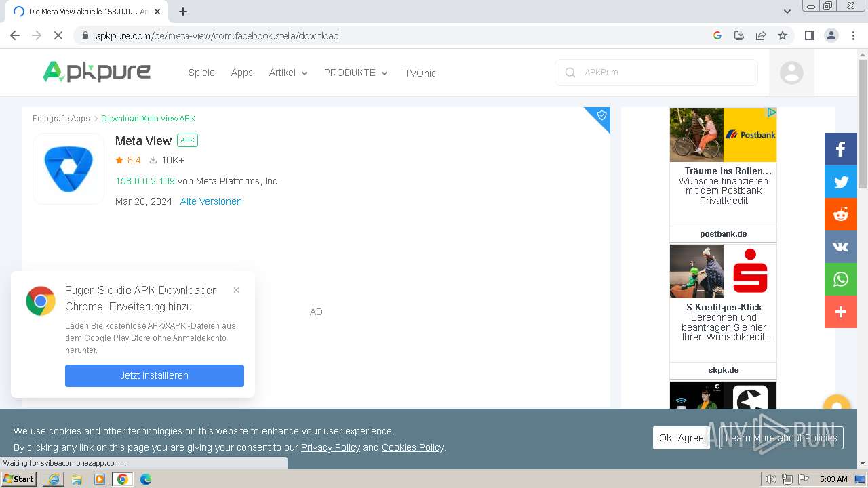The height and width of the screenshot is (488, 868).
Task: Open Internet Explorer from taskbar
Action: pos(54,479)
